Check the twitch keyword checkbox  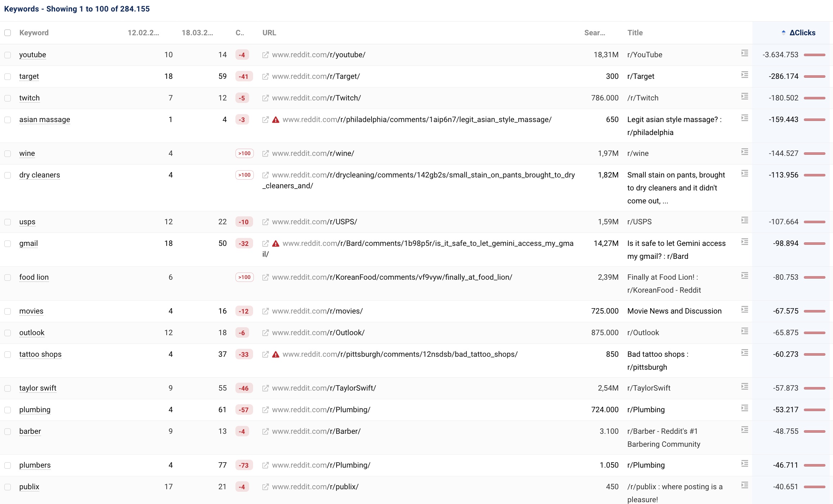click(x=8, y=98)
